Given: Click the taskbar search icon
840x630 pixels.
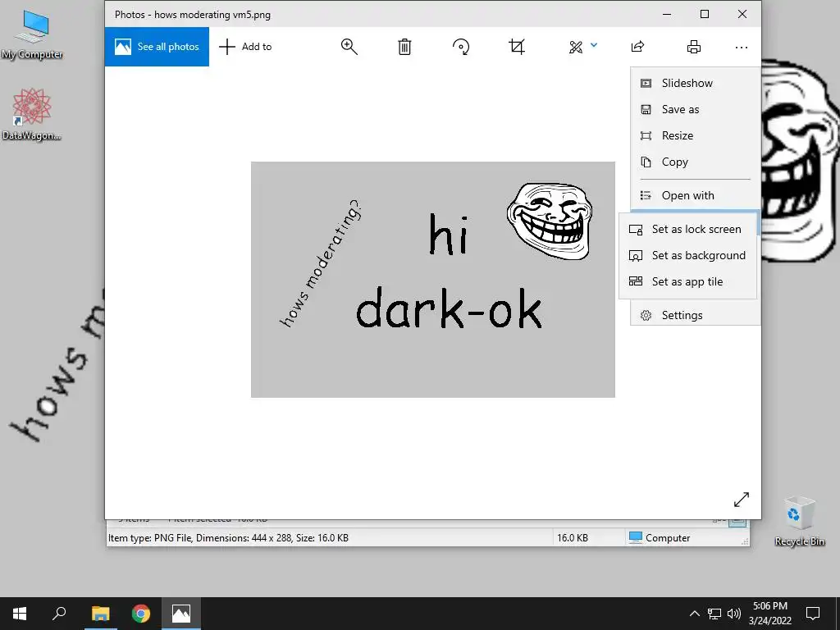Looking at the screenshot, I should point(59,614).
